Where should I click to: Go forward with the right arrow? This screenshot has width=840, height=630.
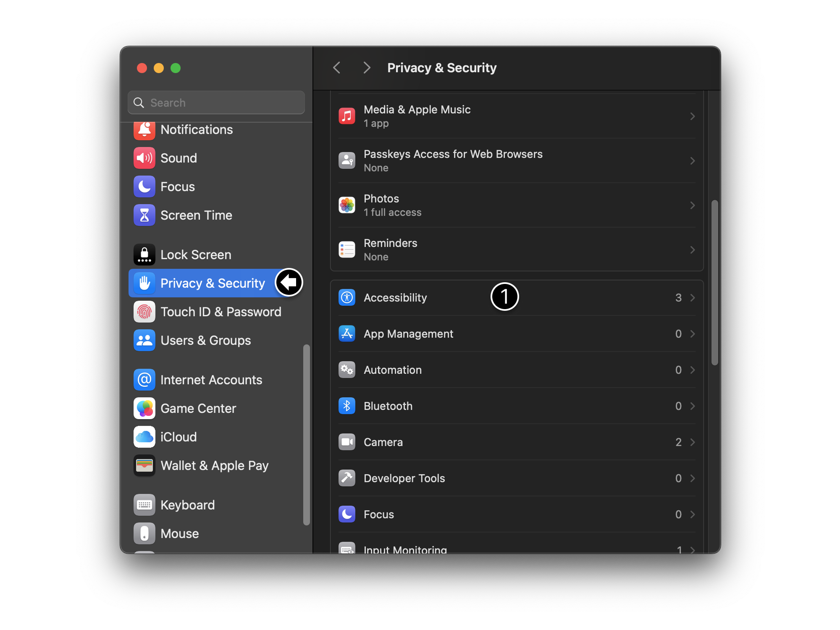367,68
